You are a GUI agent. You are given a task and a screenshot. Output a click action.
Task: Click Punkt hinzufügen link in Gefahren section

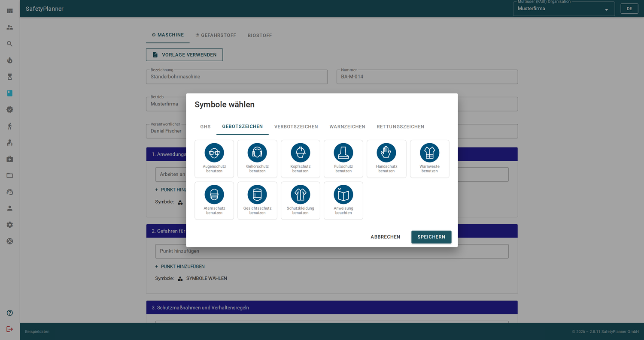tap(180, 266)
